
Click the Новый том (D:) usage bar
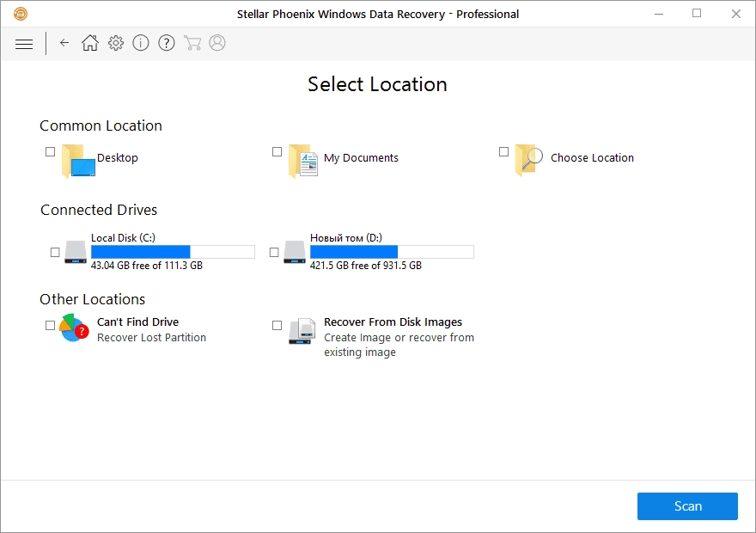pos(392,252)
